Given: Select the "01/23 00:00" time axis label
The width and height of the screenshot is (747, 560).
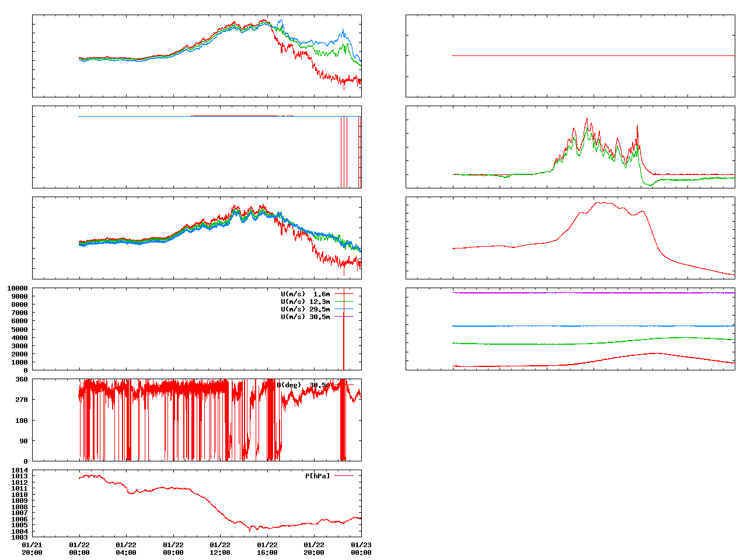Looking at the screenshot, I should tap(361, 548).
